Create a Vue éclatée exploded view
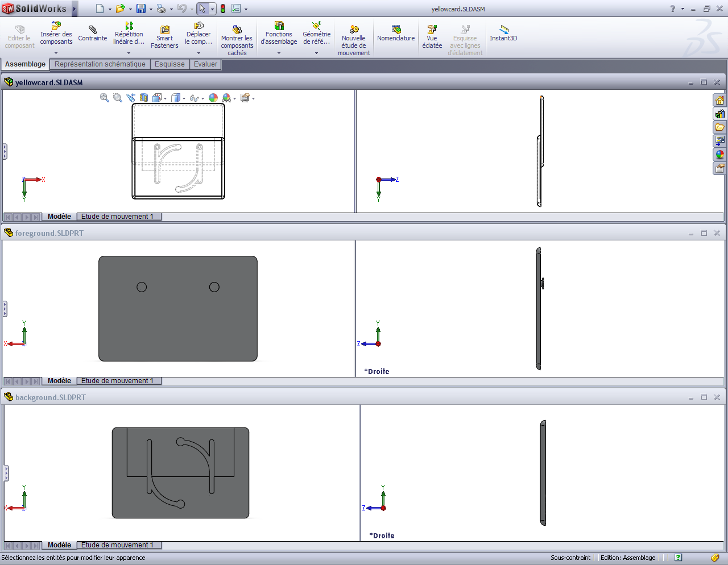 pos(432,36)
